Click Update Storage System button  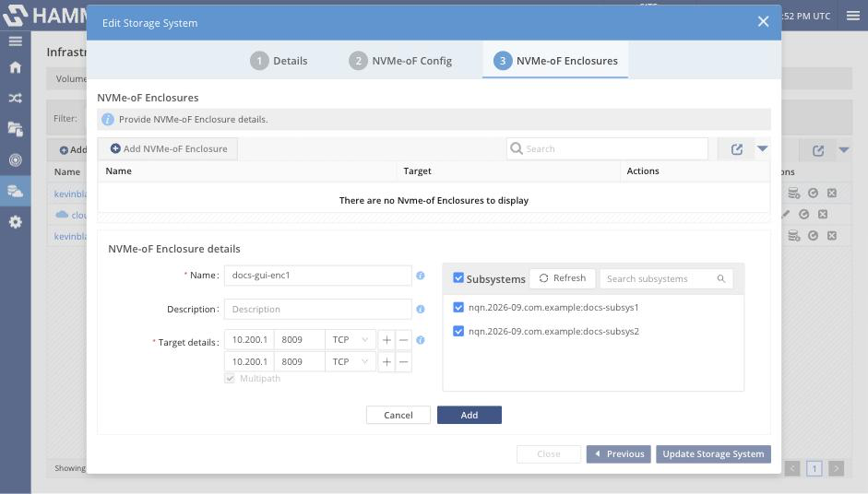pyautogui.click(x=714, y=454)
